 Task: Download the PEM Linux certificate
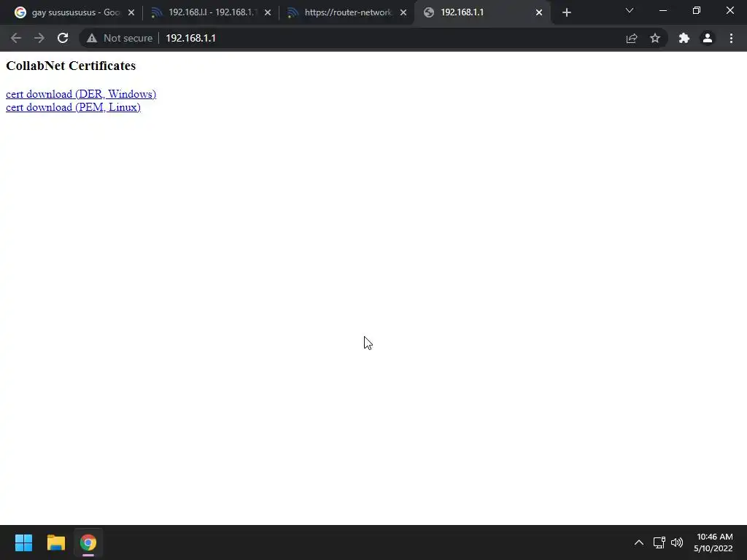click(74, 107)
